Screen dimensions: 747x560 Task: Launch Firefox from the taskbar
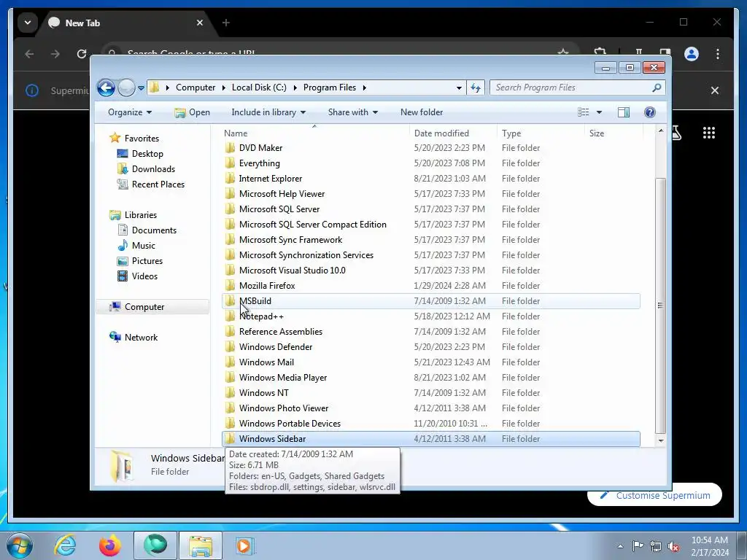coord(109,545)
